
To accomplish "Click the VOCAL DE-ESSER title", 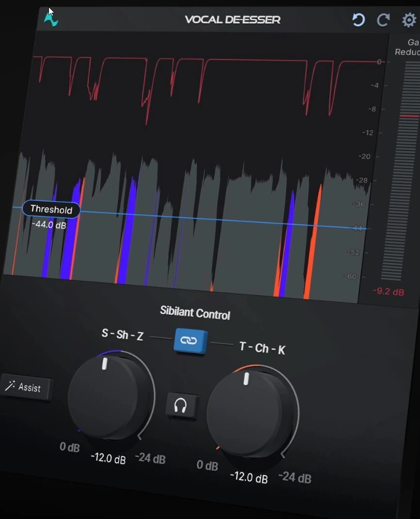I will coord(232,20).
